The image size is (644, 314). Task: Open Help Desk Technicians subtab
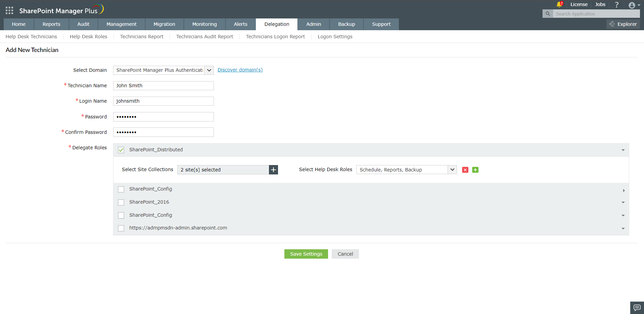[x=31, y=37]
